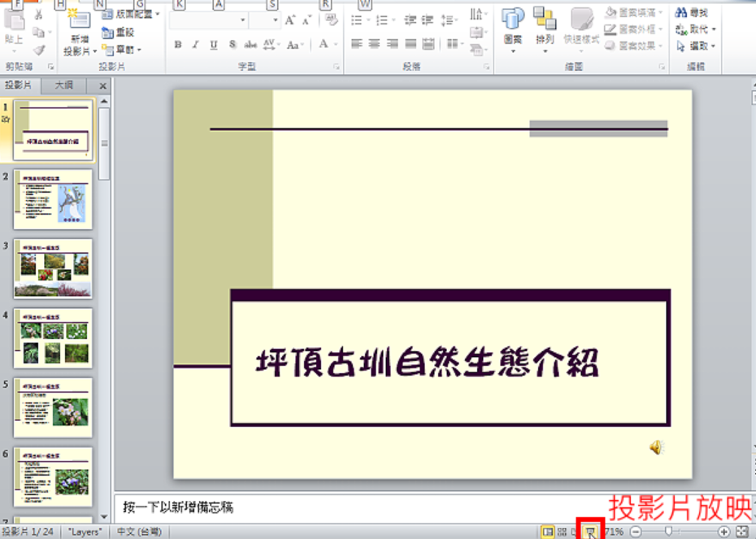Click the zoom out minus button
The height and width of the screenshot is (539, 756).
[636, 532]
